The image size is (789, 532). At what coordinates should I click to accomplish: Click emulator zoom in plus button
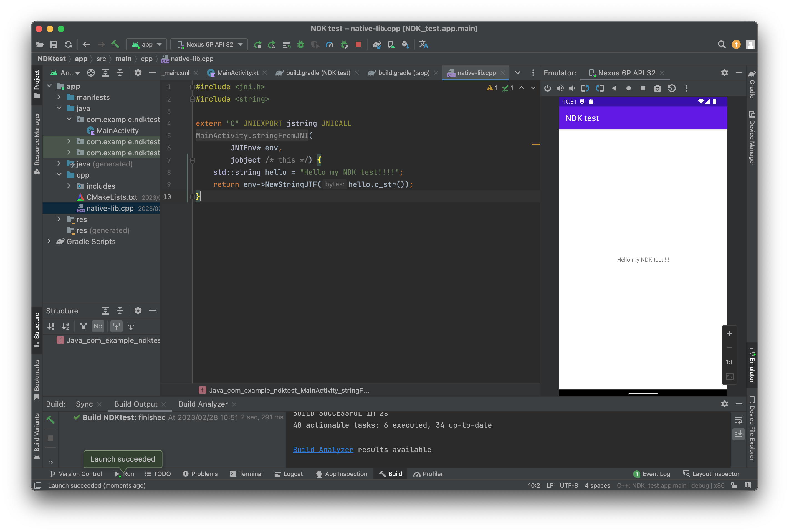coord(729,333)
